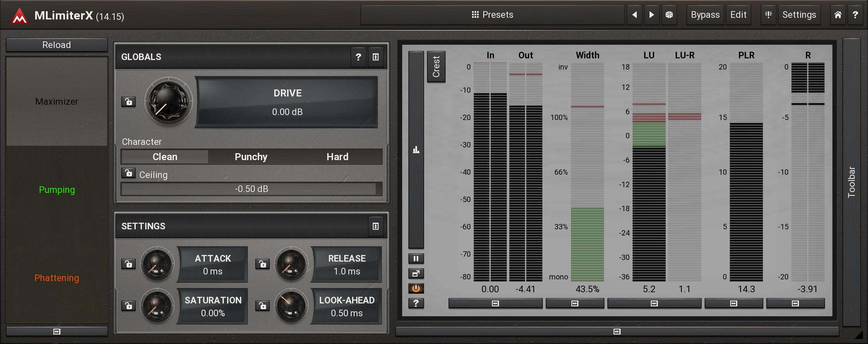Click the histogram icon beside meters
The height and width of the screenshot is (344, 868).
(x=416, y=150)
